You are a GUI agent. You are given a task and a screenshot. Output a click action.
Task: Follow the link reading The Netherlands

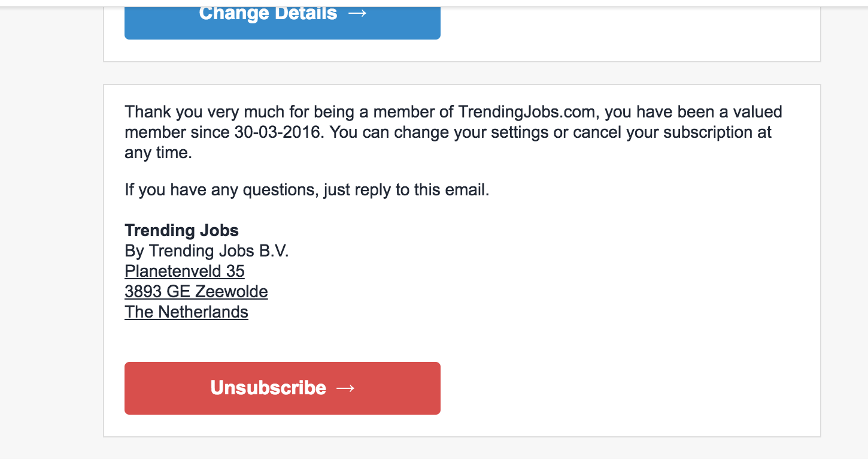coord(186,312)
